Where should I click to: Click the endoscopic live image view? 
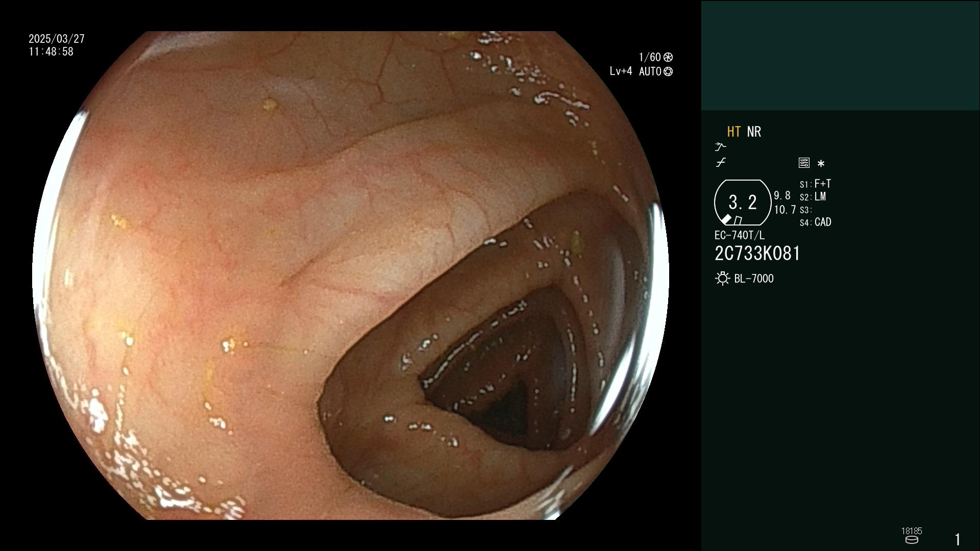(x=351, y=275)
